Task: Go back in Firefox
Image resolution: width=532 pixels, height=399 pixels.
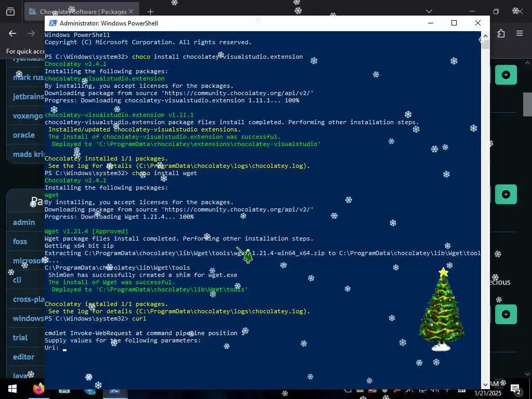Action: click(12, 33)
